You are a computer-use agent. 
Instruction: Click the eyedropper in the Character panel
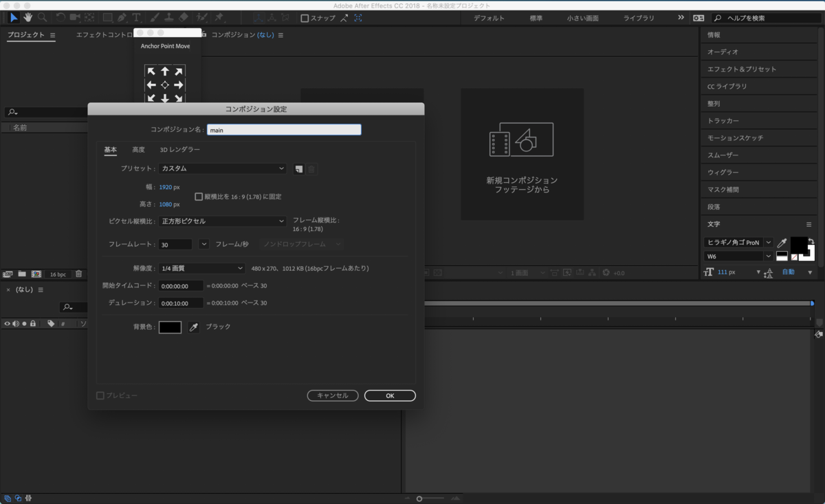782,243
